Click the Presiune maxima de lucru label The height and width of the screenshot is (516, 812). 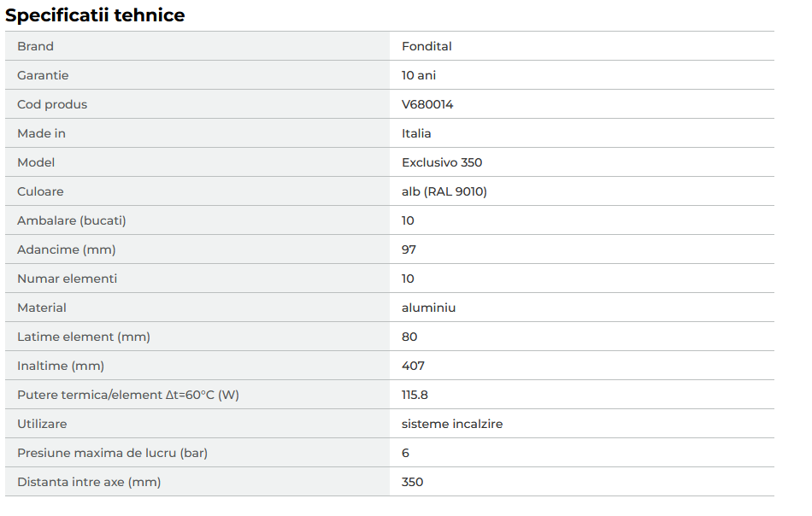(x=112, y=453)
